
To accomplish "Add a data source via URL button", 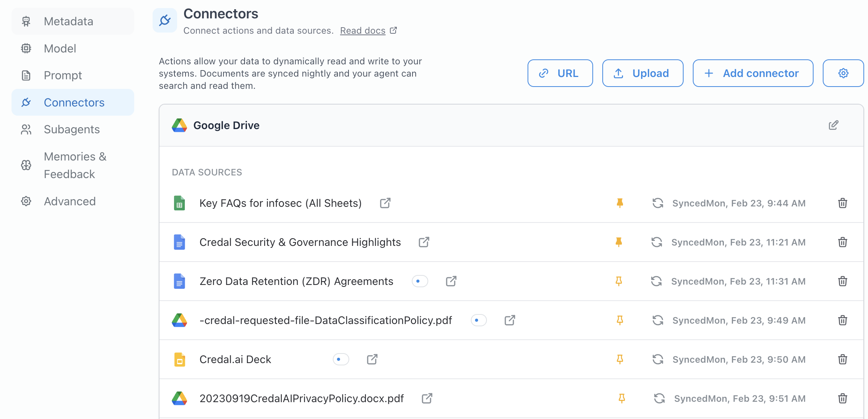I will click(x=560, y=73).
